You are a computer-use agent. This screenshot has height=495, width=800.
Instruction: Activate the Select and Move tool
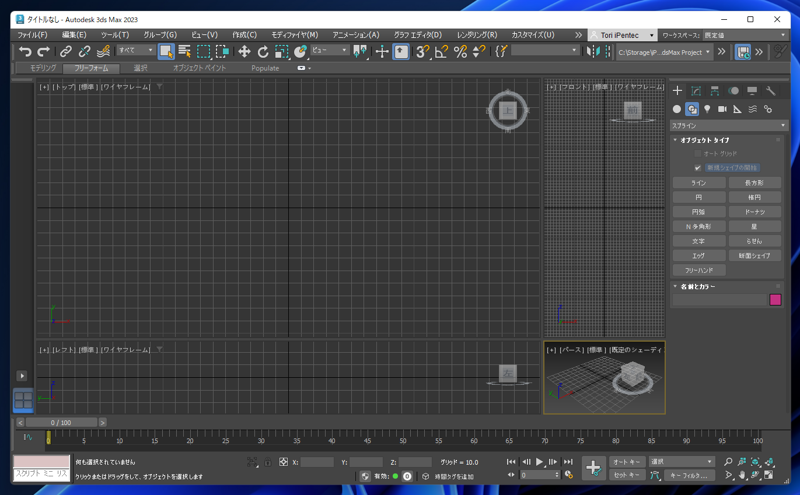click(244, 52)
